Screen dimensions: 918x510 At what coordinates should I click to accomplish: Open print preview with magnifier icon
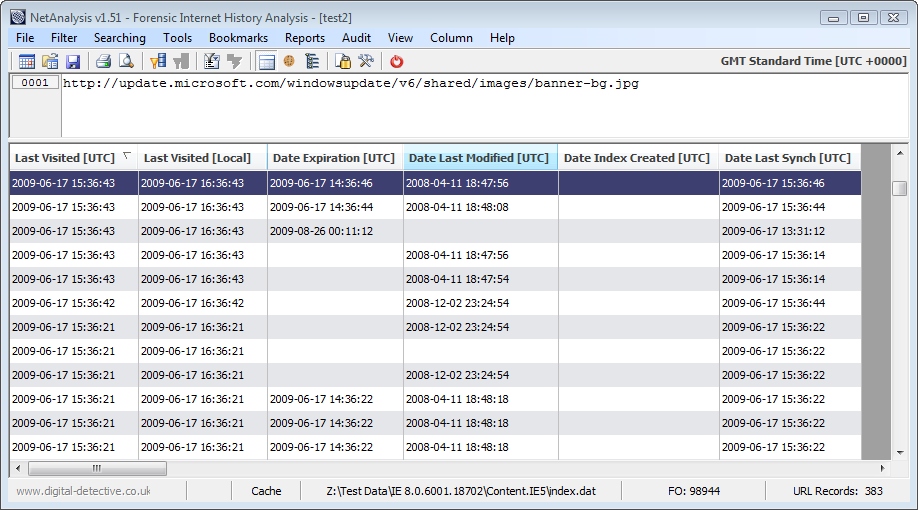(x=126, y=61)
